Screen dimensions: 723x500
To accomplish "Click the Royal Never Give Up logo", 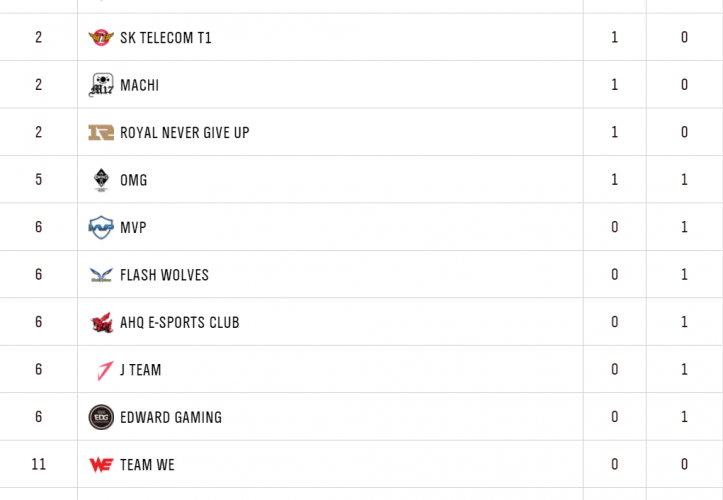I will tap(101, 133).
